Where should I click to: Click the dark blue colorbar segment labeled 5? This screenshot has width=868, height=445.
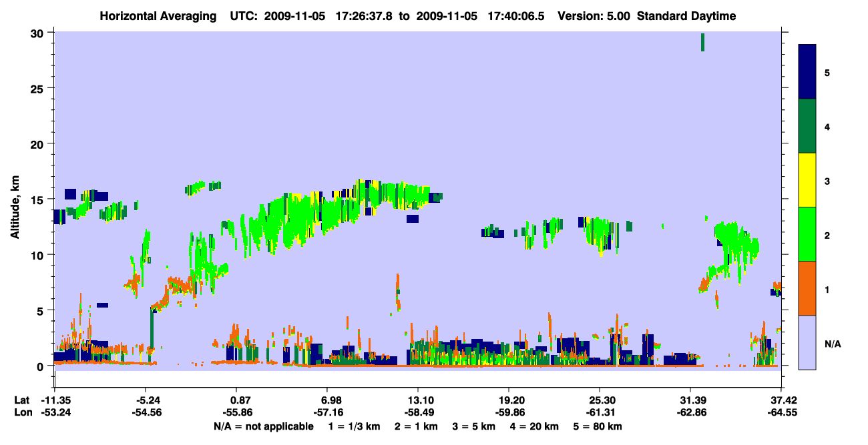807,72
